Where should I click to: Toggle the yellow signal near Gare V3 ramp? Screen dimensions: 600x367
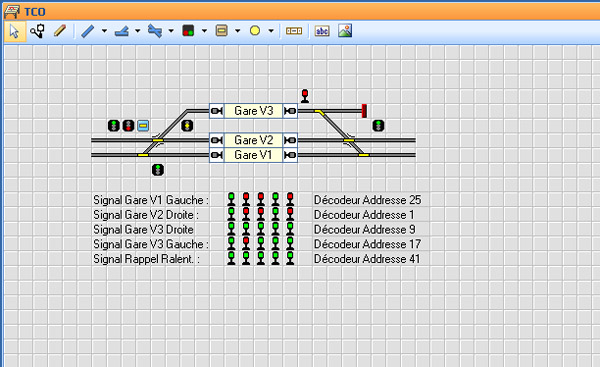[x=187, y=126]
